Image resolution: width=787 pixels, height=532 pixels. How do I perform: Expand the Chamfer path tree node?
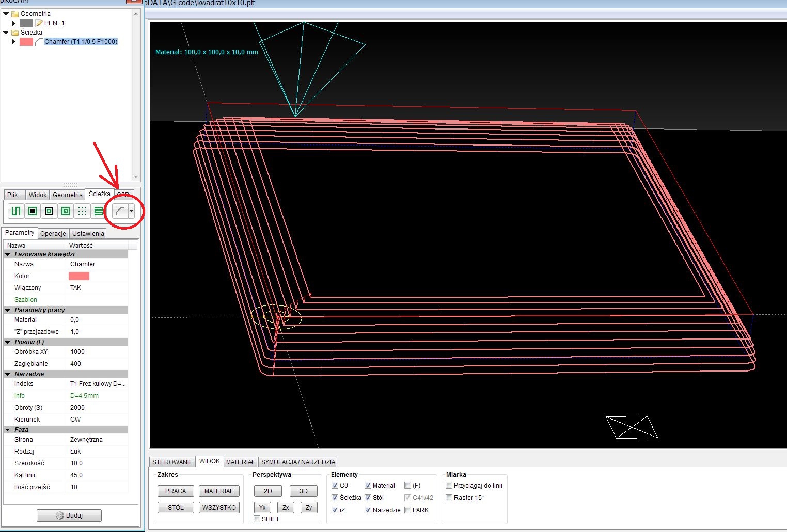[x=13, y=42]
